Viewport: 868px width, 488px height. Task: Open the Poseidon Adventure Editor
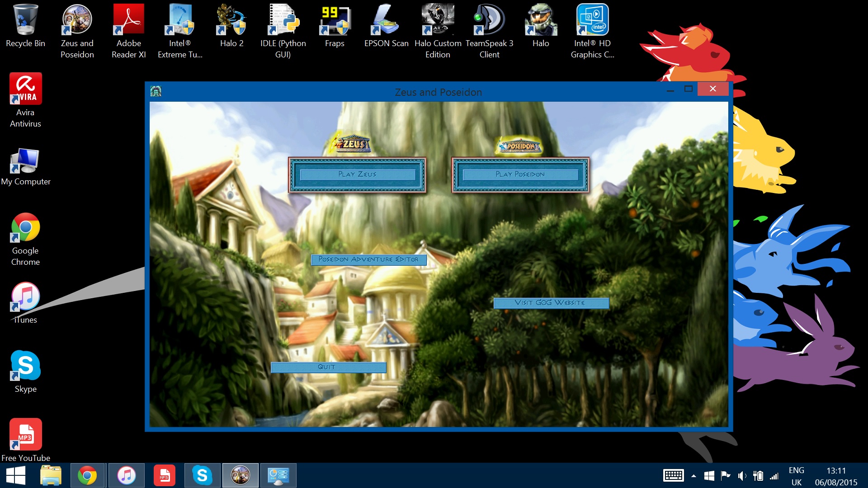coord(368,259)
